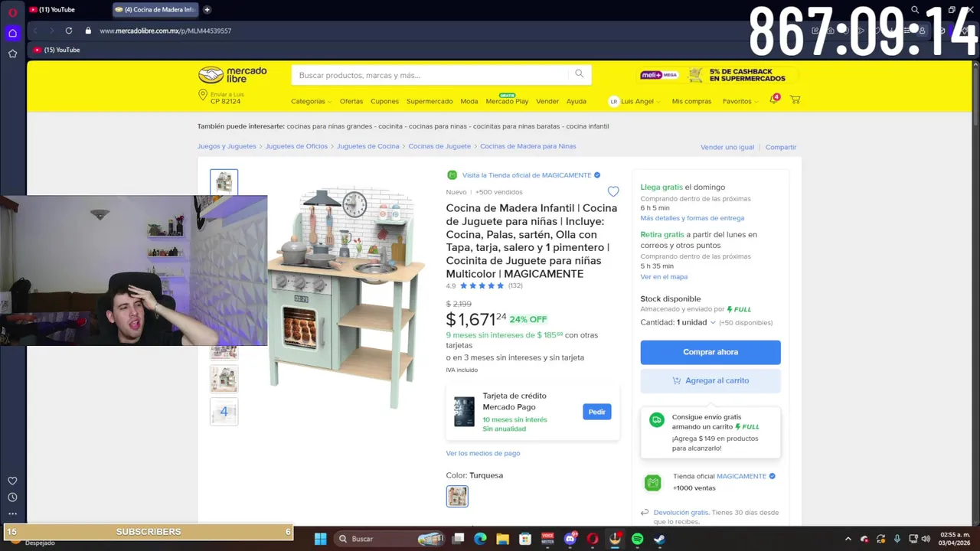This screenshot has height=551, width=980.
Task: Open the (132) reviews count
Action: tap(515, 285)
